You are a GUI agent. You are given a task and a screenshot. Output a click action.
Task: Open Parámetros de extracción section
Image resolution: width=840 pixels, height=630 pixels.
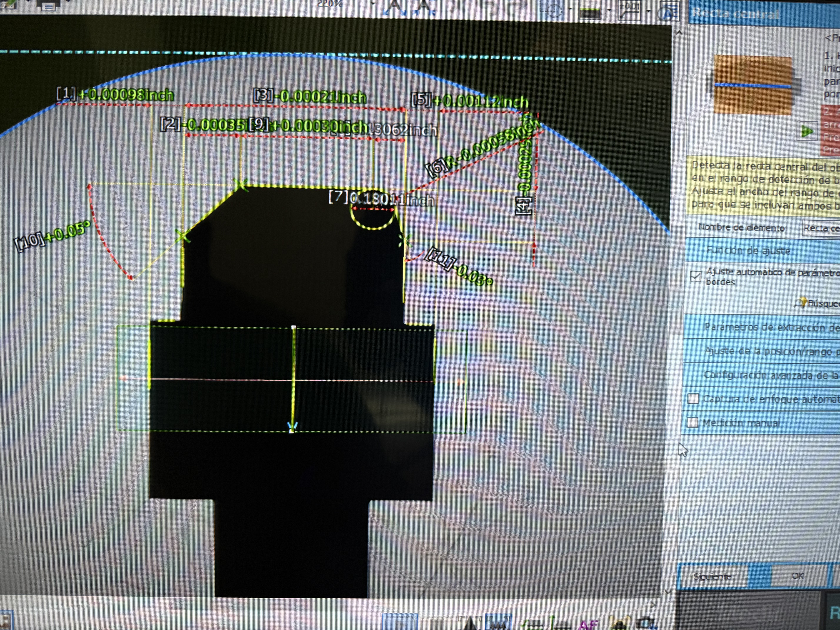click(760, 327)
